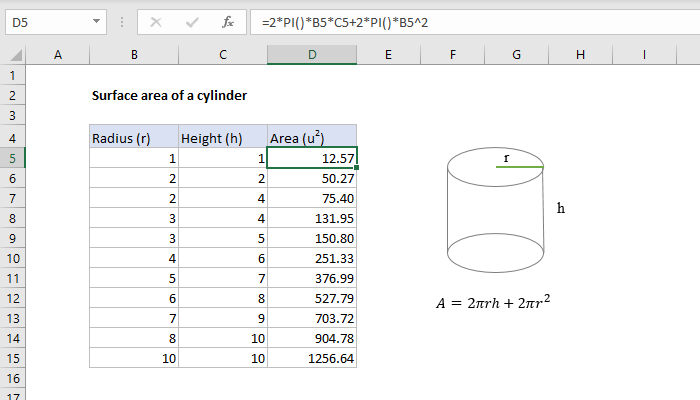The image size is (700, 400).
Task: Select the cell showing 75.40
Action: (x=312, y=198)
